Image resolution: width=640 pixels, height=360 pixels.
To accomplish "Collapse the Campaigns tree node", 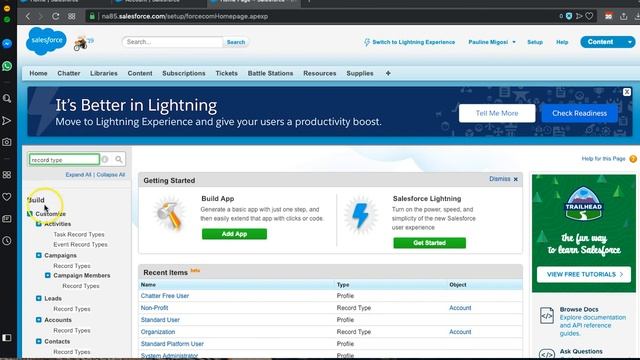I will [x=39, y=255].
